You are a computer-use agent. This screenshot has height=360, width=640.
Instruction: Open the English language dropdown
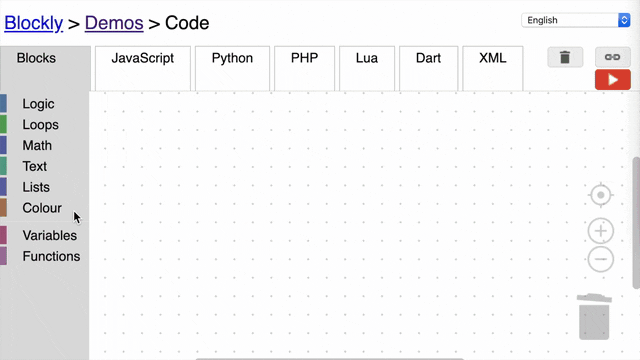(x=576, y=20)
